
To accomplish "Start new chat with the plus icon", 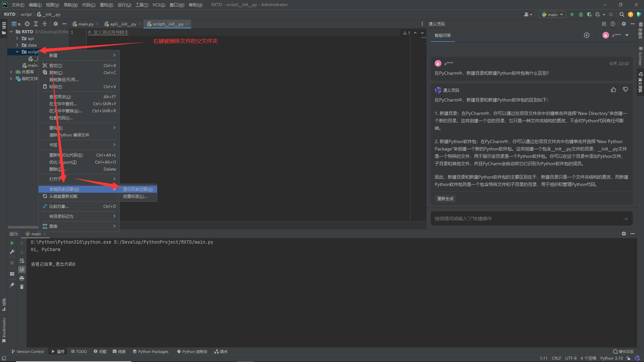I will click(587, 35).
